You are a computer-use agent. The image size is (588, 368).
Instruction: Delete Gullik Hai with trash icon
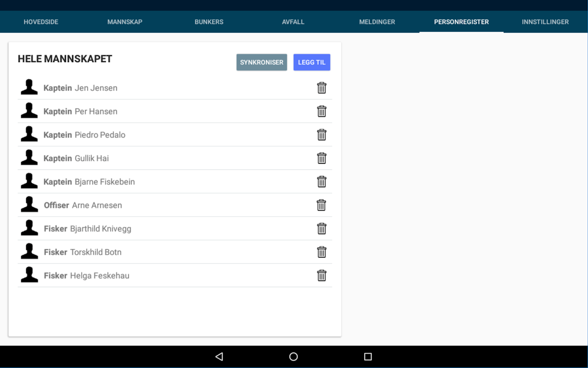(322, 158)
